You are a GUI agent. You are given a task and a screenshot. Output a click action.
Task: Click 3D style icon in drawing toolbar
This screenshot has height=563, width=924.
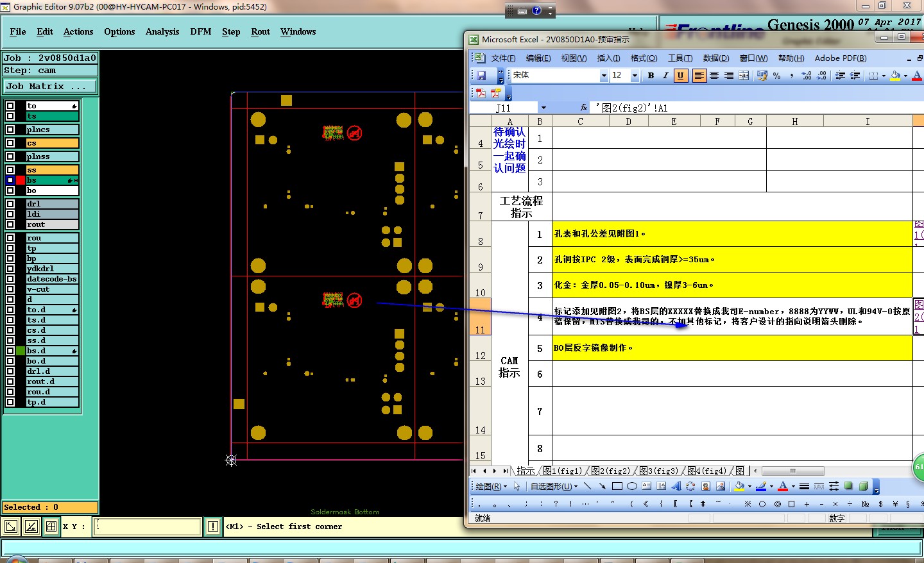point(864,486)
